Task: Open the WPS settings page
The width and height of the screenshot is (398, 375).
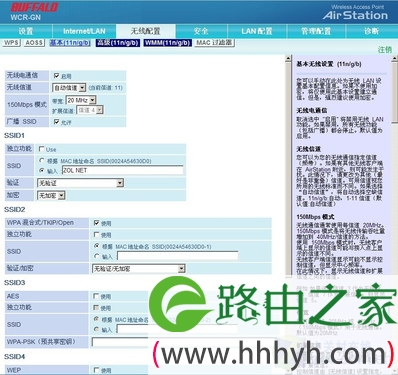Action: click(x=11, y=43)
